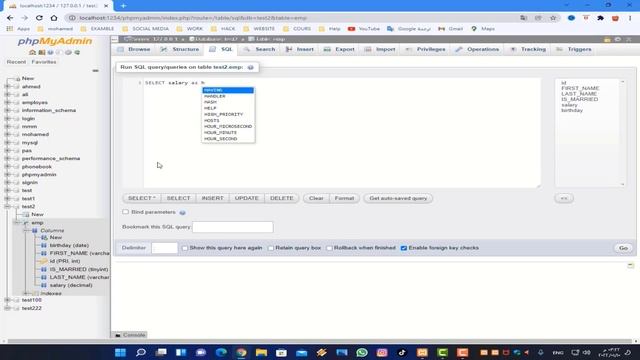Viewport: 640px width, 360px height.
Task: Click the DELETE query button
Action: 282,198
